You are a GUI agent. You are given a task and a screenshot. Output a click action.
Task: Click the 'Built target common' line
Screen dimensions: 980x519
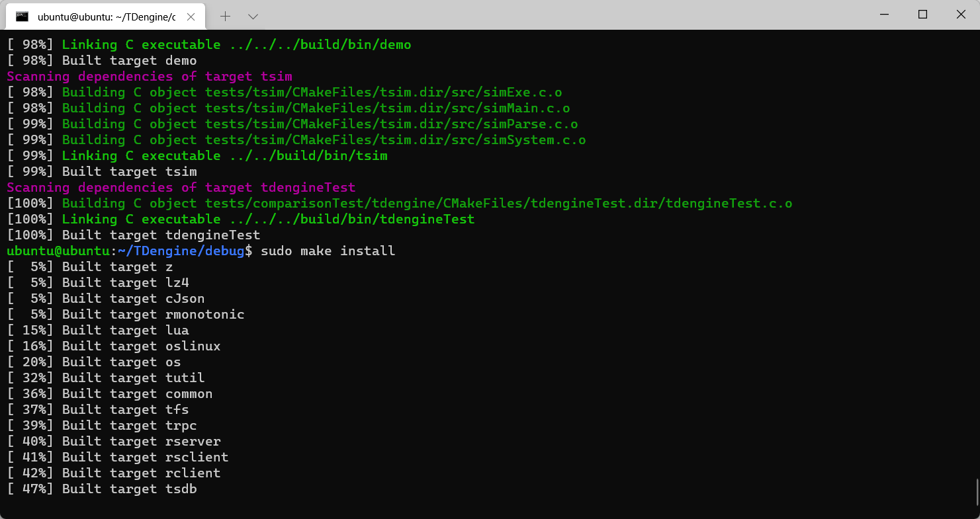[110, 394]
